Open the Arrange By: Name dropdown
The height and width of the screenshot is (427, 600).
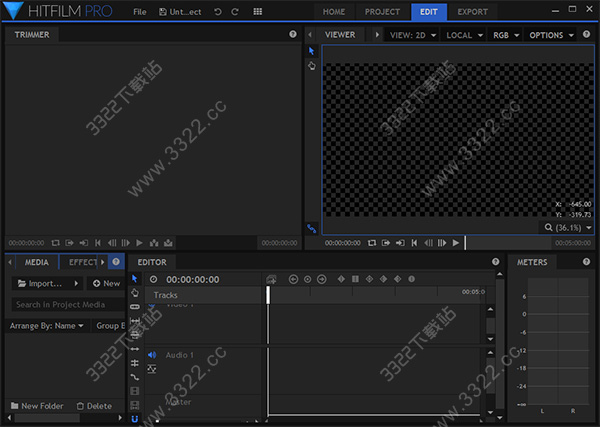click(47, 325)
